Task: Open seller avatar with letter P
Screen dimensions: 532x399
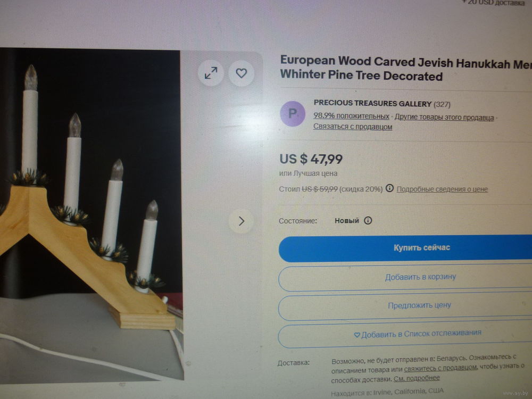Action: pos(293,114)
